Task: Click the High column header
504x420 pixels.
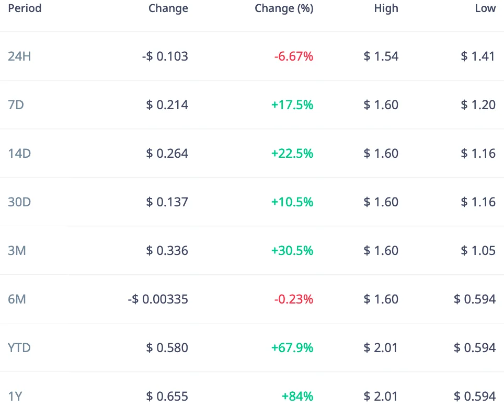Action: tap(386, 8)
